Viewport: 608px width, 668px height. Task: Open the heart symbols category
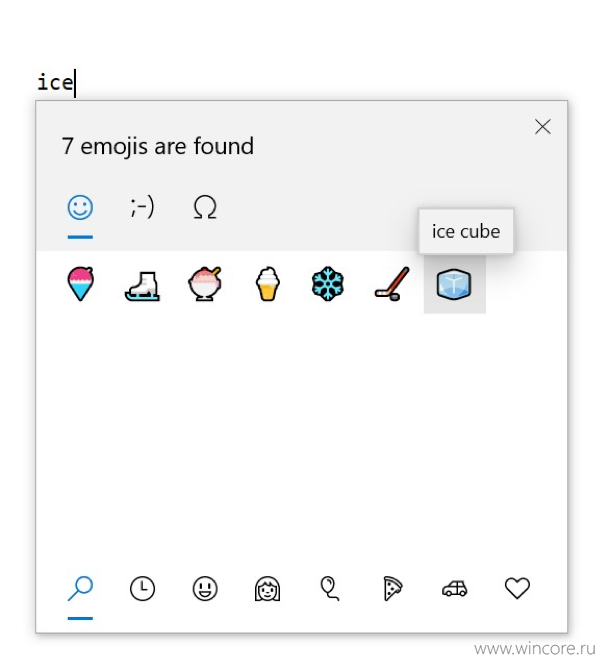point(517,588)
